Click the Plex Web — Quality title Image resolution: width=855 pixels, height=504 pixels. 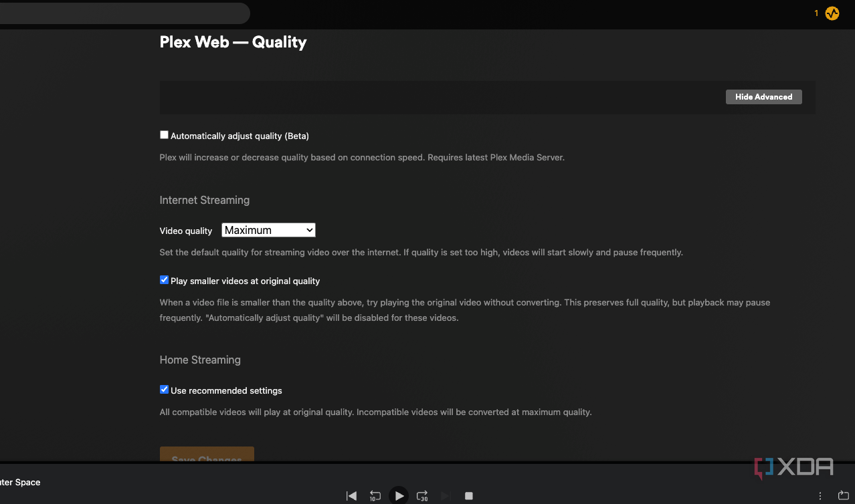click(233, 42)
